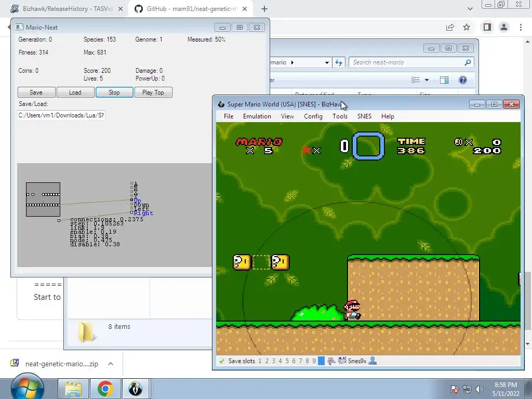Open the Explorer view options dropdown arrow
This screenshot has height=399, width=532.
(x=427, y=80)
